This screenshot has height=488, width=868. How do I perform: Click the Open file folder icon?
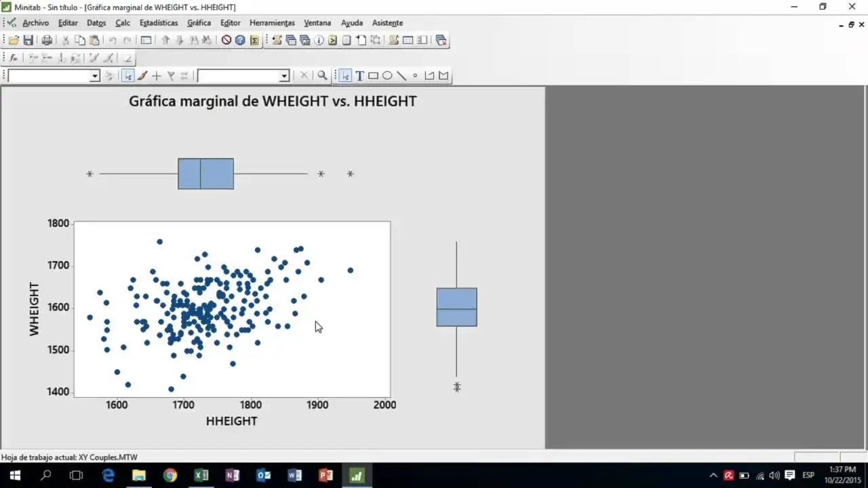coord(14,41)
